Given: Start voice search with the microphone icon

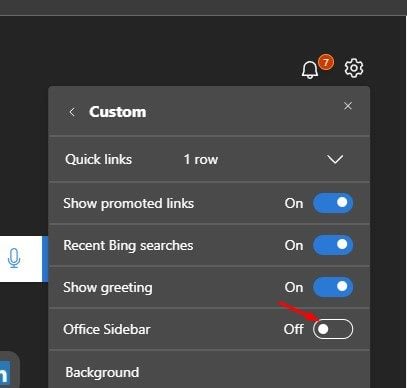Looking at the screenshot, I should pyautogui.click(x=14, y=258).
